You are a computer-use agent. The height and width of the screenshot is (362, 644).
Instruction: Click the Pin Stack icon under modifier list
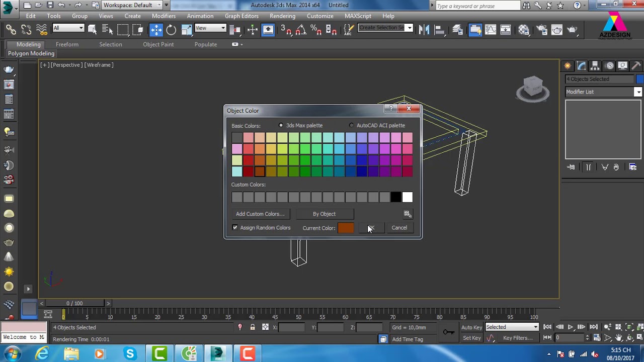(571, 167)
